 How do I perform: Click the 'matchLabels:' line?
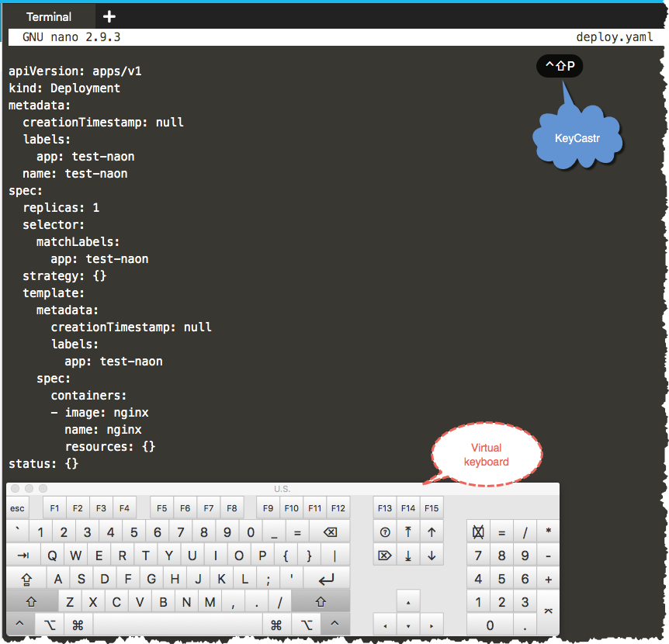pos(78,241)
